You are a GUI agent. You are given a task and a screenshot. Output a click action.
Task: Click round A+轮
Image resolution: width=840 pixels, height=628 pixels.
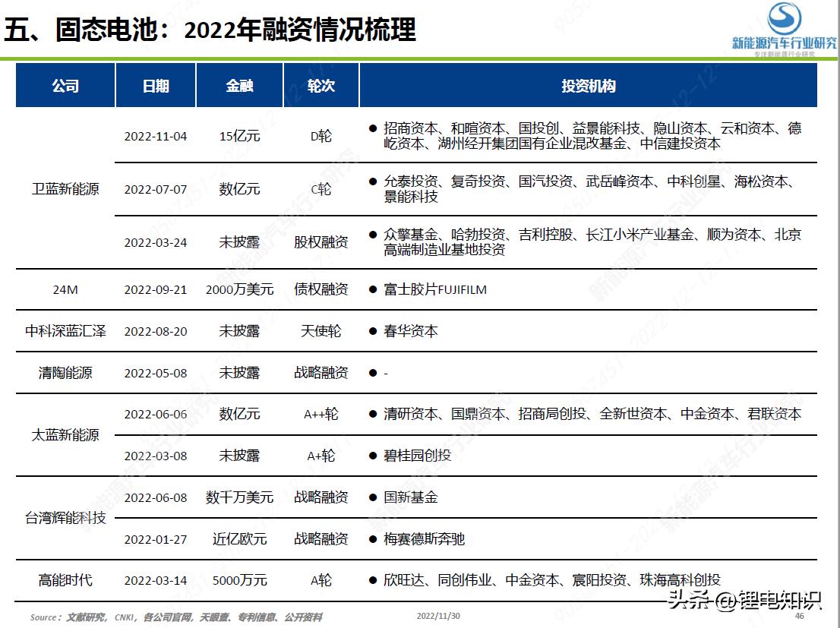321,456
